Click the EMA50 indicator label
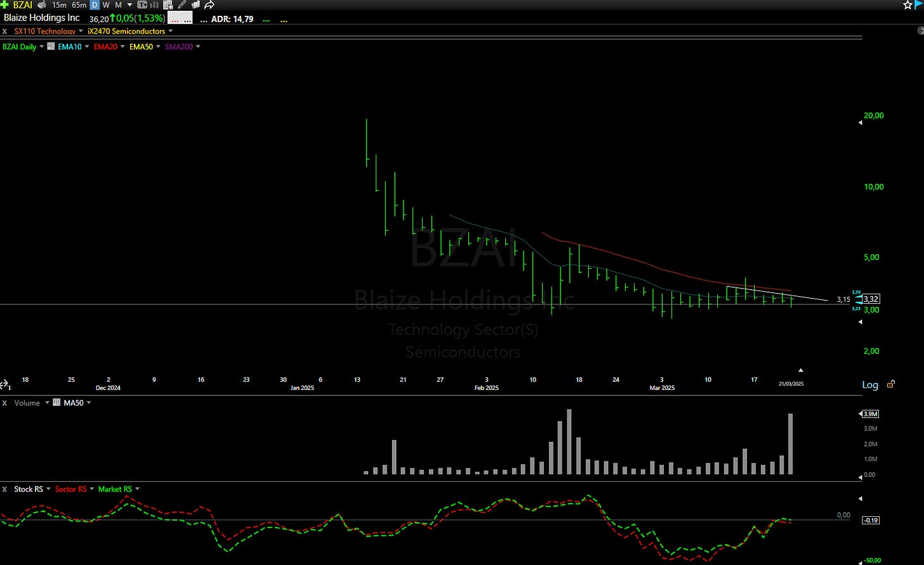The height and width of the screenshot is (565, 924). pyautogui.click(x=141, y=47)
